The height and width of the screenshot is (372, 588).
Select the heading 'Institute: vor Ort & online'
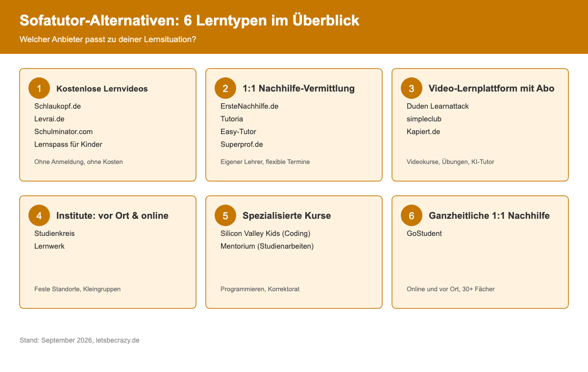112,216
